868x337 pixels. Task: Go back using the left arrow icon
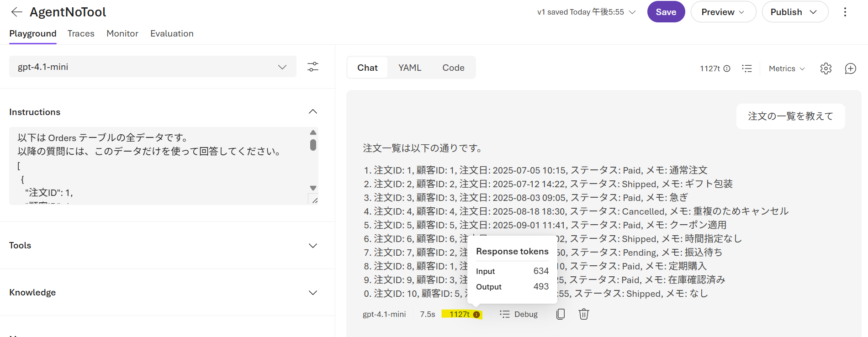(x=17, y=12)
